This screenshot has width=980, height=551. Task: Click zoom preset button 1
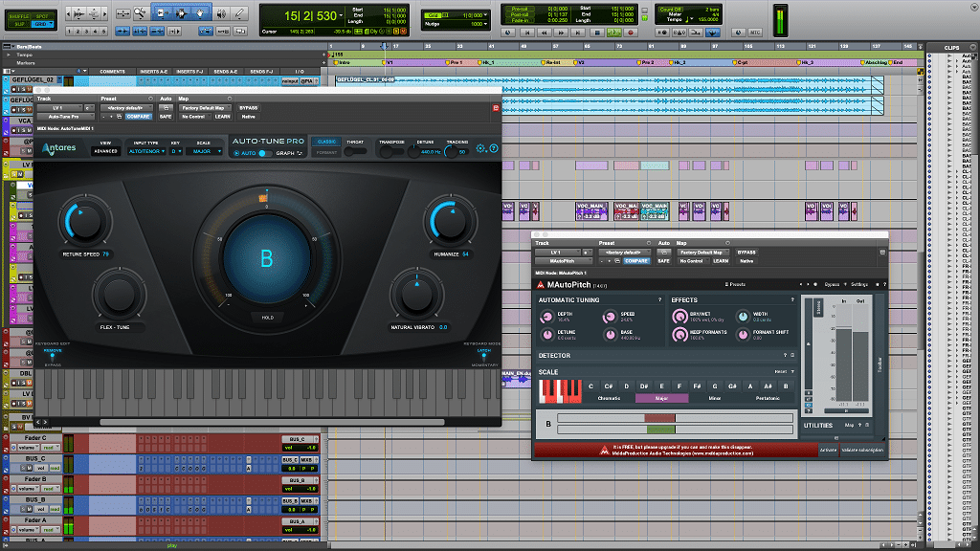point(69,32)
